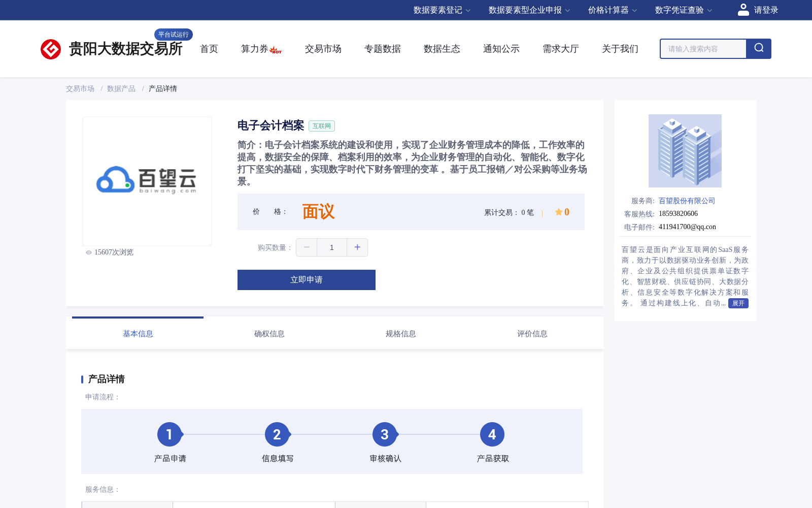The image size is (812, 508).
Task: Click the HOT flame badge on 算力券
Action: pyautogui.click(x=276, y=50)
